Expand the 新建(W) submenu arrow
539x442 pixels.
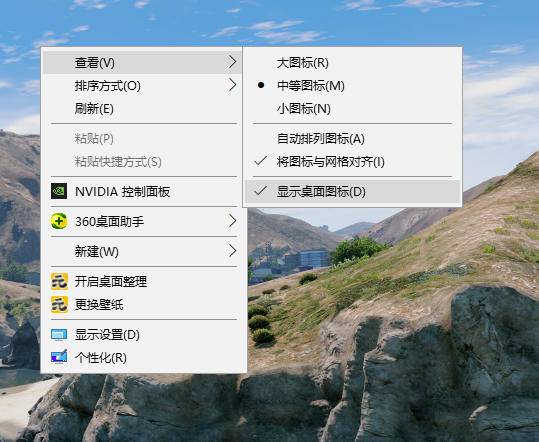click(233, 251)
